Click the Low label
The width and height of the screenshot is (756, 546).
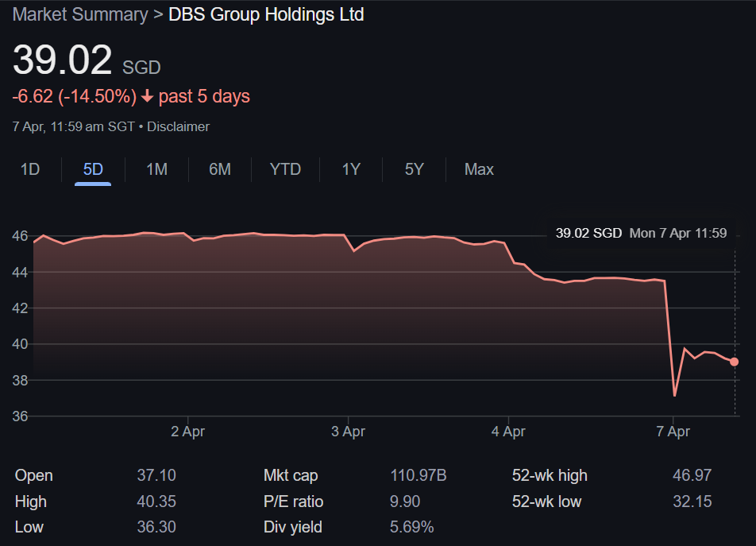[x=29, y=527]
